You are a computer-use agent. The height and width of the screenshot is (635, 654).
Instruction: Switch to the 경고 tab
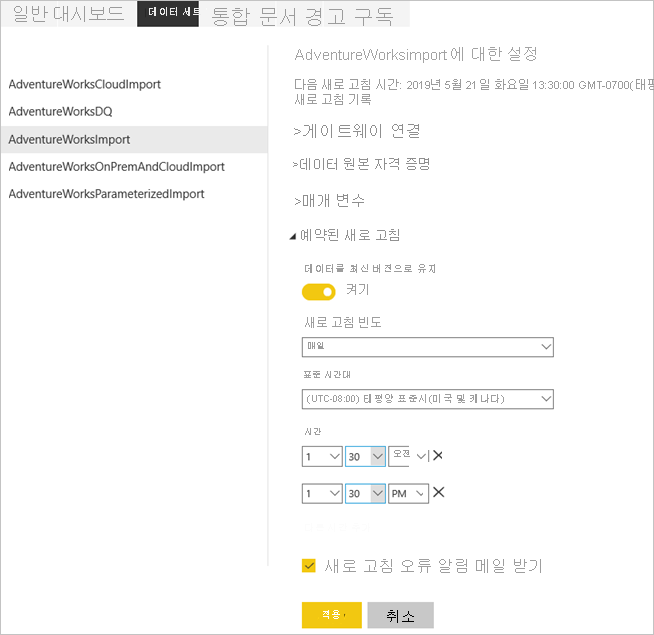click(x=325, y=17)
